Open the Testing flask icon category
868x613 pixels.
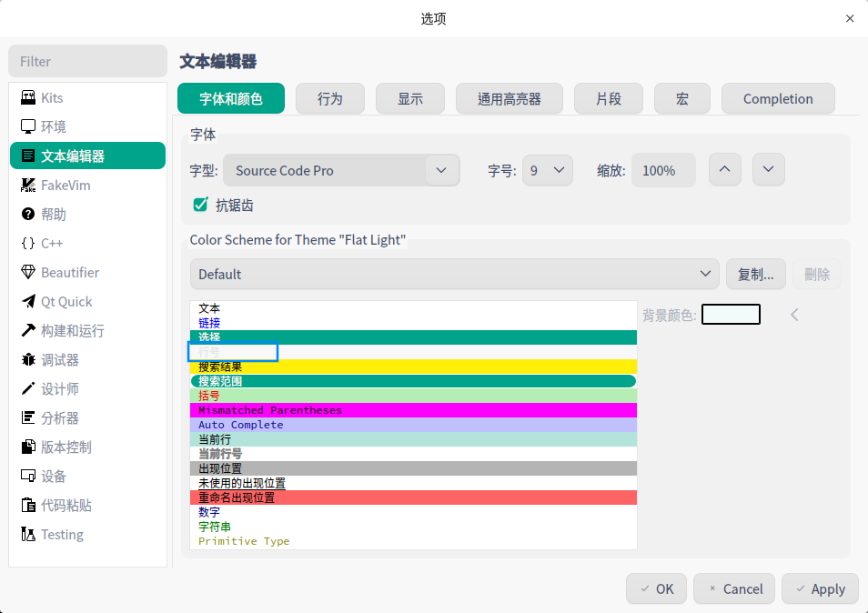[28, 535]
